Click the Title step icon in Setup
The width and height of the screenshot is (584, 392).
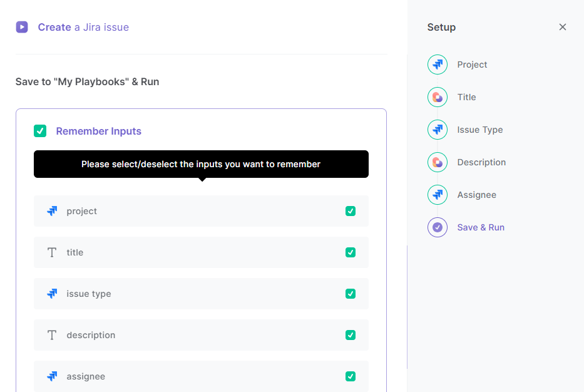(x=438, y=97)
